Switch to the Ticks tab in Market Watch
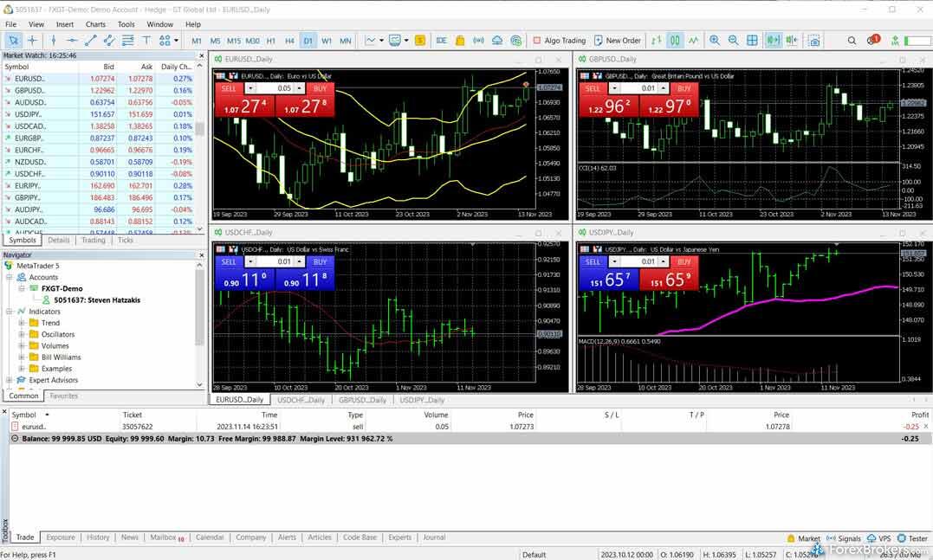 [125, 240]
